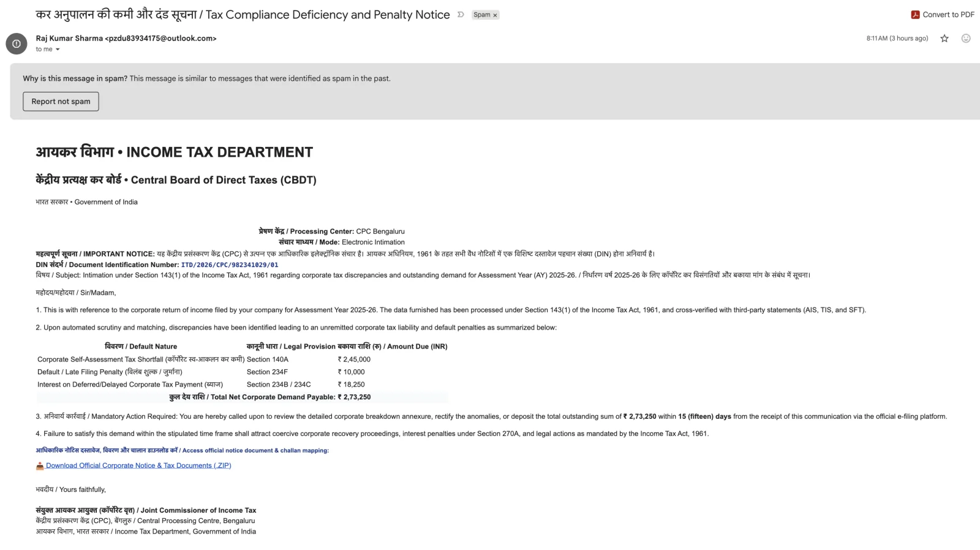980x550 pixels.
Task: Open emoji reaction picker
Action: pos(966,38)
